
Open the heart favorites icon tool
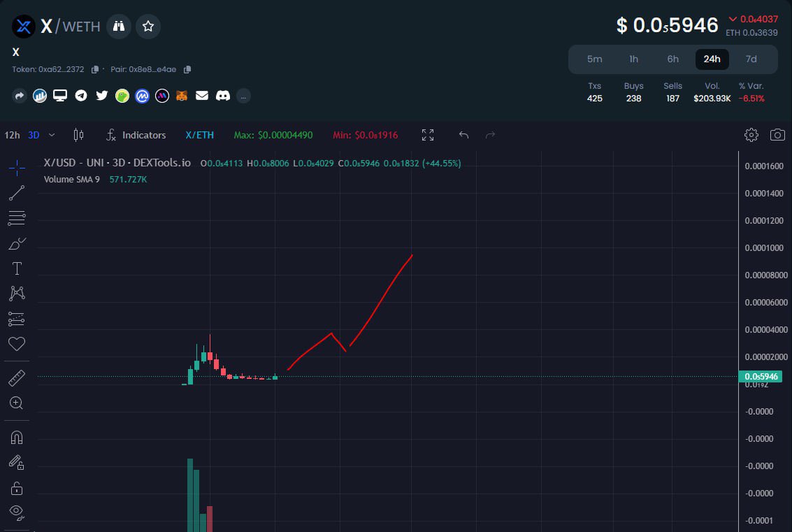17,344
